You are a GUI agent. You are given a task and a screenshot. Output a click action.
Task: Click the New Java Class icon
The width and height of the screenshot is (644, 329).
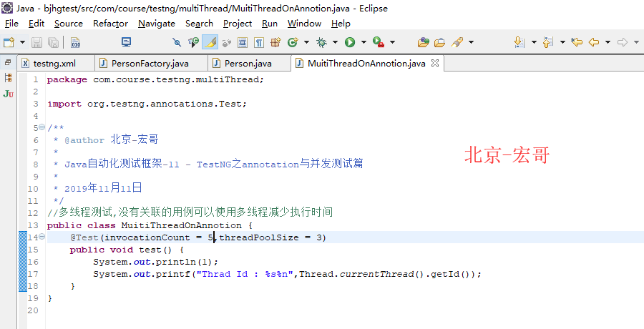tap(293, 42)
